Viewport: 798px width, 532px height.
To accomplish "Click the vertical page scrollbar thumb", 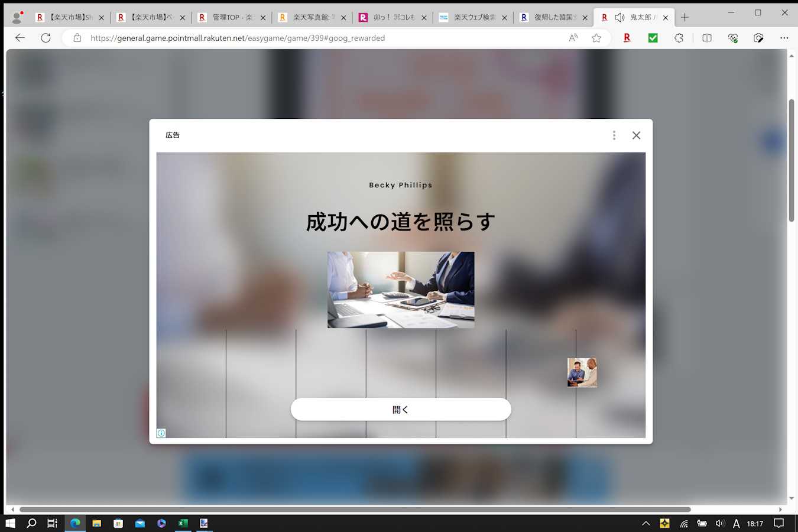I will (791, 161).
